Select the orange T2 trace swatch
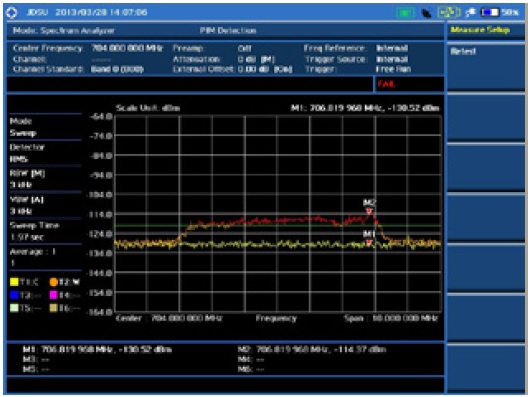 (54, 282)
